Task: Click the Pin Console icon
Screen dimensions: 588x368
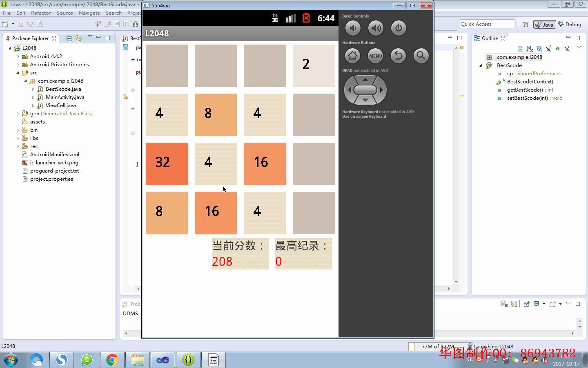Action: tap(526, 304)
